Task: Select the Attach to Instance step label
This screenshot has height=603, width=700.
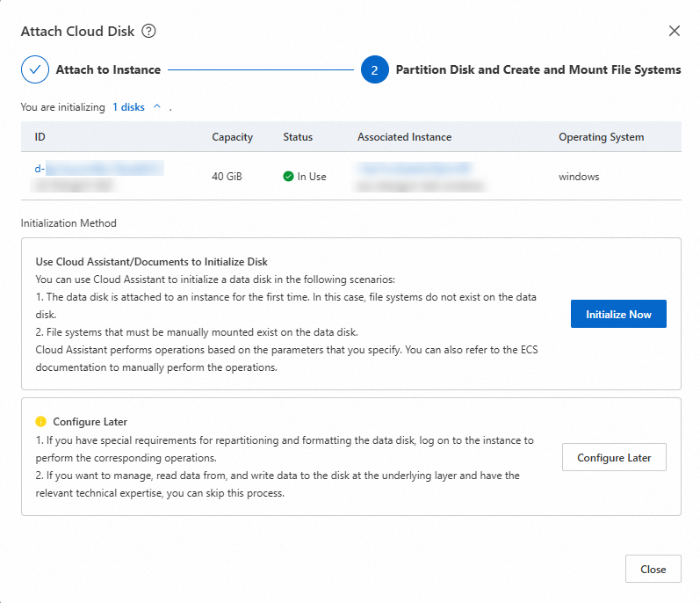Action: (108, 69)
